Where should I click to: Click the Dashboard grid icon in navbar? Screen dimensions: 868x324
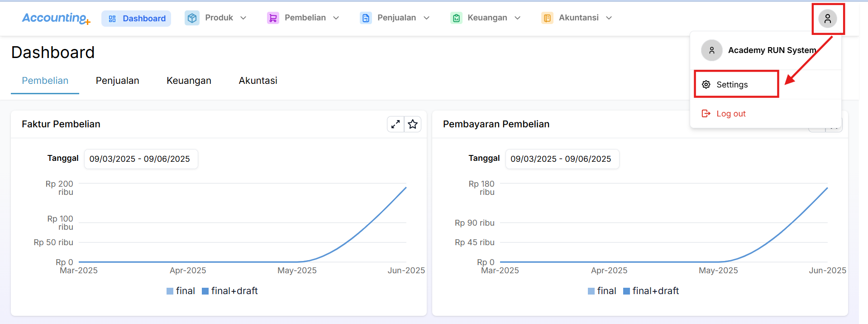112,19
